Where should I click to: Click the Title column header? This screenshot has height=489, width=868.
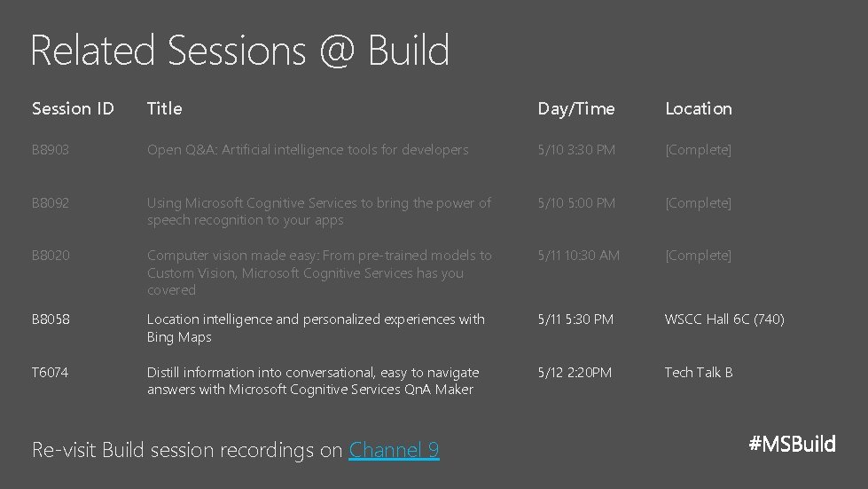click(x=164, y=109)
